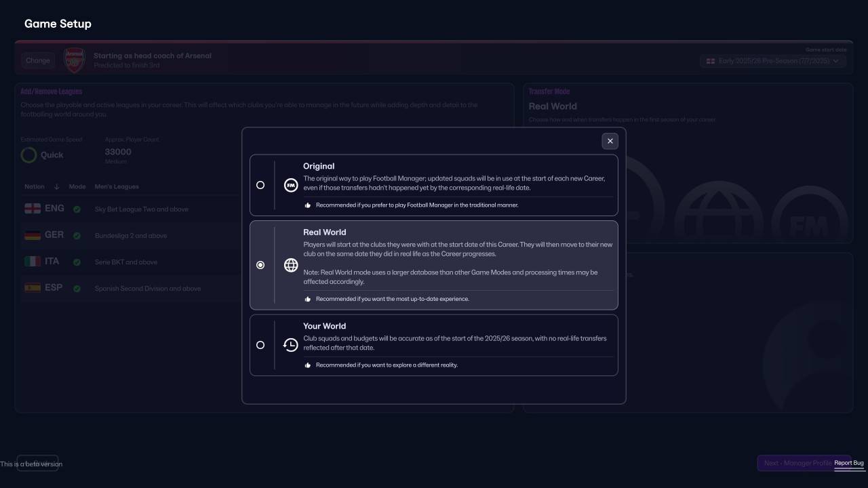The width and height of the screenshot is (868, 488).
Task: Click the Transfer Mode panel heading
Action: (549, 91)
